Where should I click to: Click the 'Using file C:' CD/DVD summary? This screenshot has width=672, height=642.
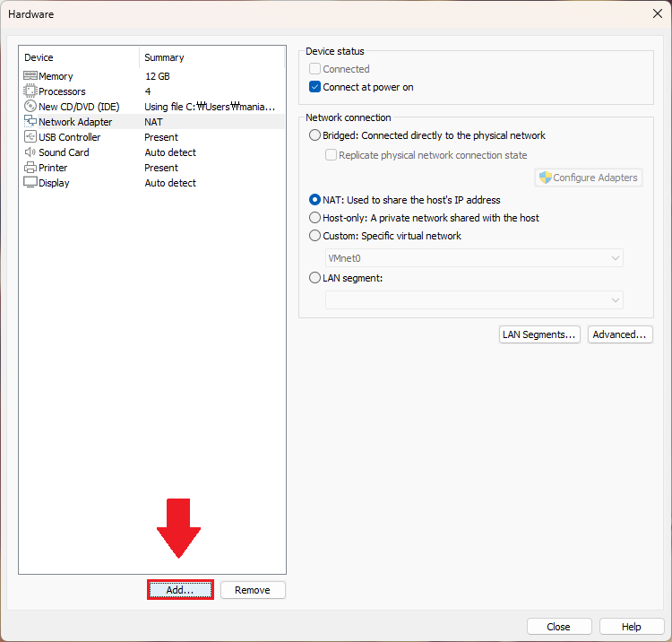point(210,107)
